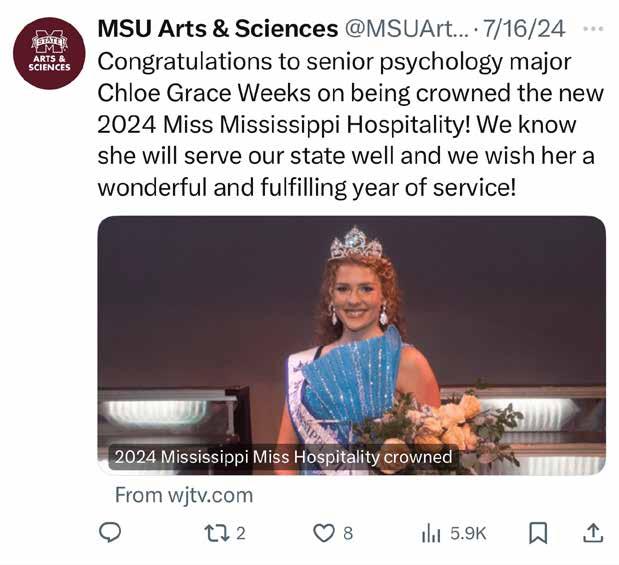Open the 7/16/24 post timestamp
The width and height of the screenshot is (619, 565).
[x=524, y=29]
